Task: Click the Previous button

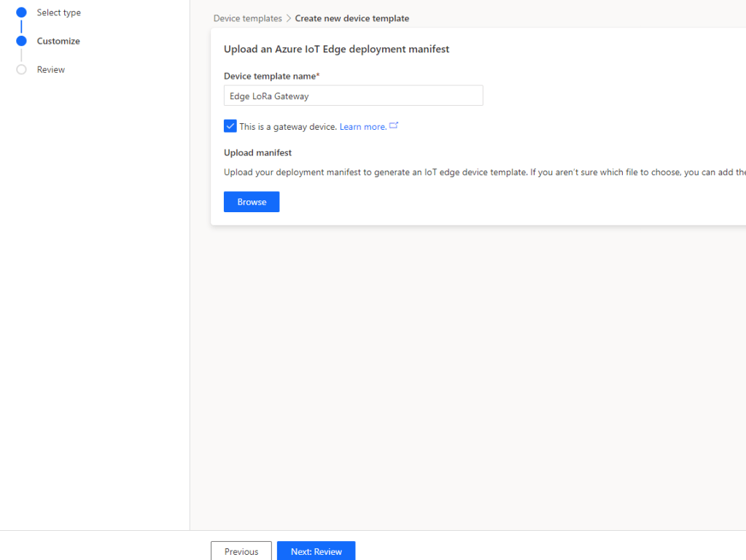Action: point(241,551)
